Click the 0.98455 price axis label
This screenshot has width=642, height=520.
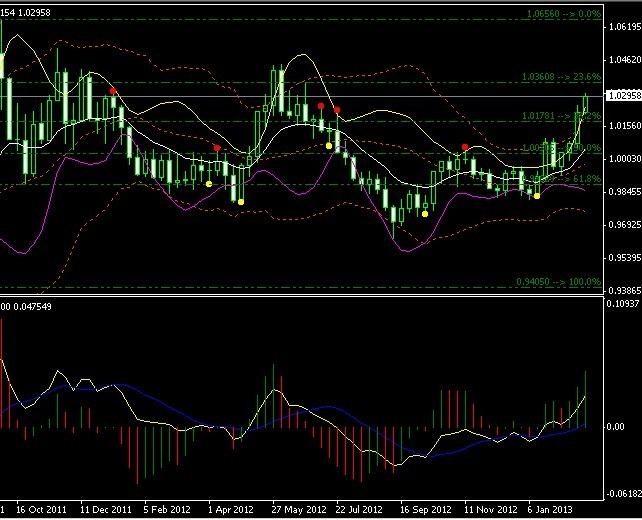[x=625, y=192]
